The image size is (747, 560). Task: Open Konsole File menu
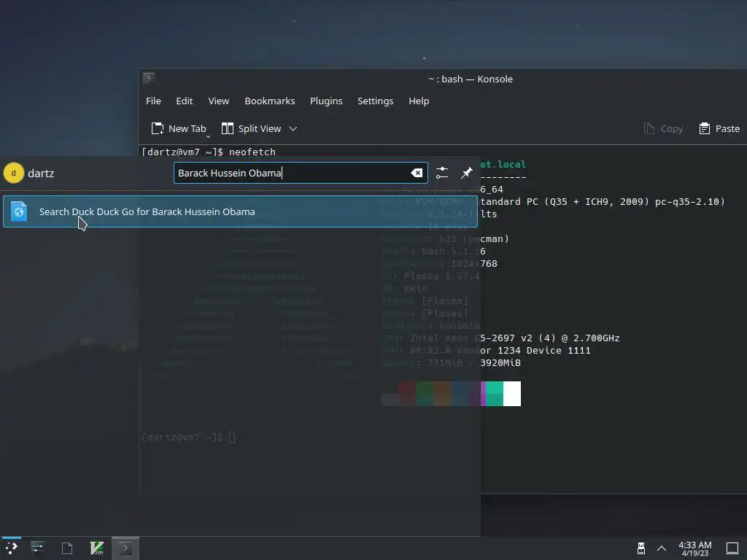click(x=153, y=101)
